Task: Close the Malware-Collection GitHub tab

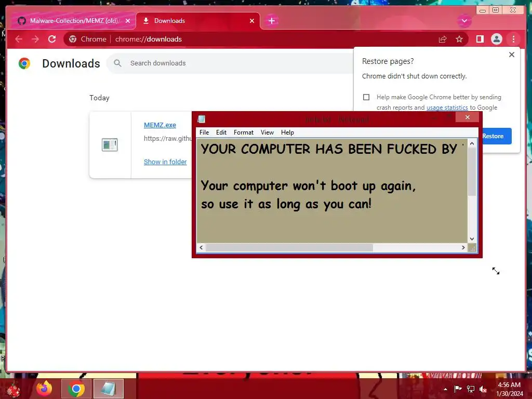Action: click(x=128, y=21)
